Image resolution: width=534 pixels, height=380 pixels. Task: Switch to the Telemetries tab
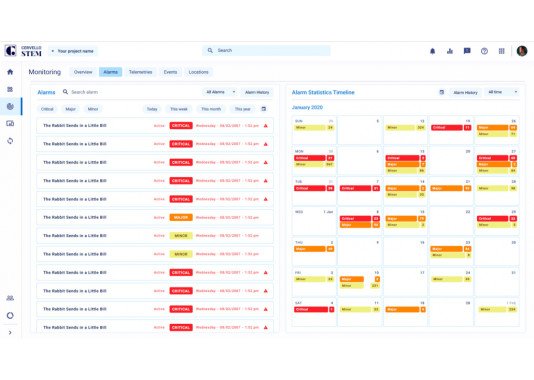pos(140,72)
